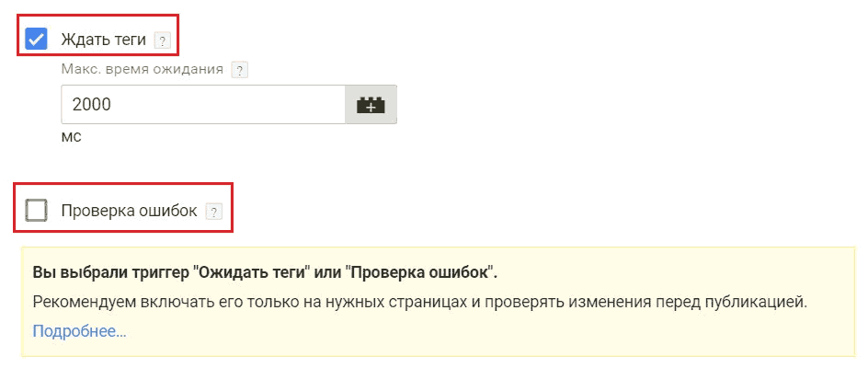The width and height of the screenshot is (868, 368).
Task: Click the number 2000 inside the input
Action: (x=92, y=105)
